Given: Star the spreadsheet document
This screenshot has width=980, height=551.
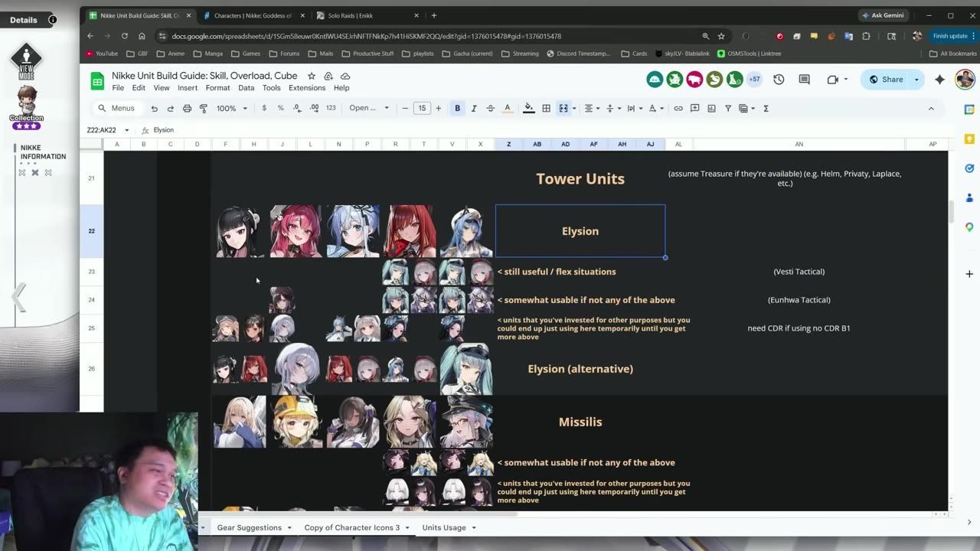Looking at the screenshot, I should tap(312, 76).
